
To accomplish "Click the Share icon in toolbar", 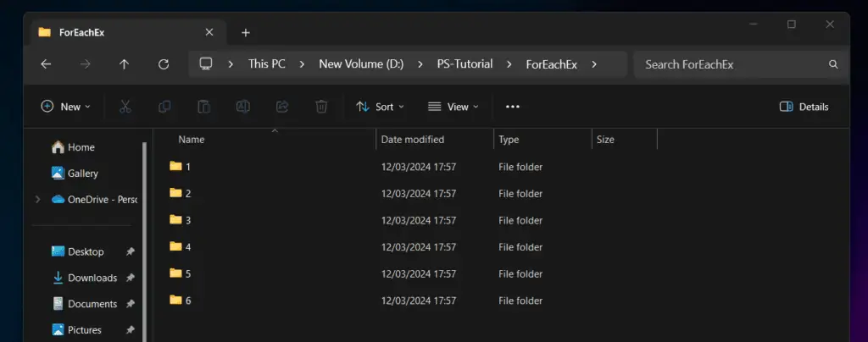I will point(282,107).
